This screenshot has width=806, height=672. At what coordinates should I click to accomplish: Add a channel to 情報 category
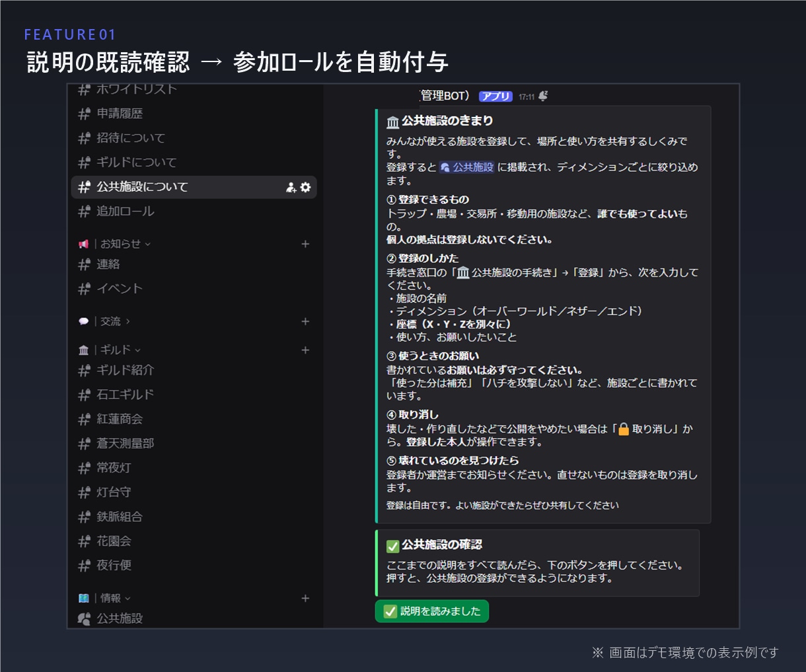coord(305,598)
